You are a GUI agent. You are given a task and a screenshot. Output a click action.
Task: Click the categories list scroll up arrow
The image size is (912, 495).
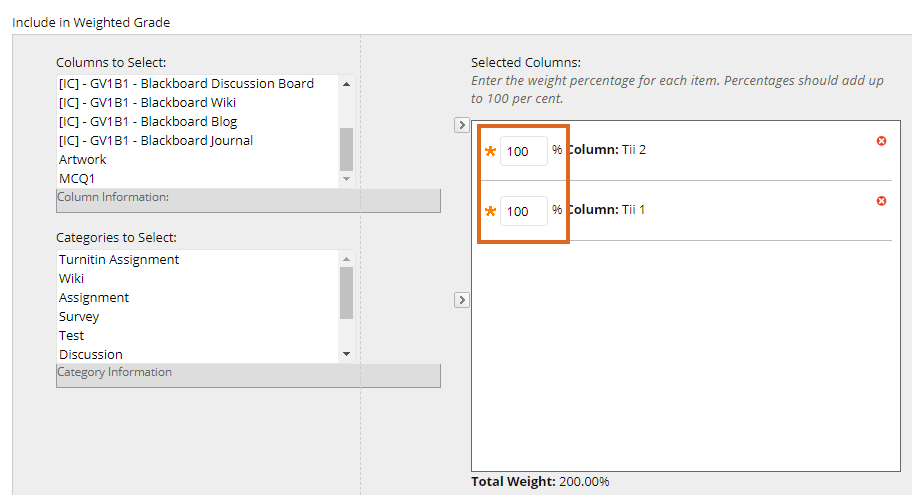(x=347, y=259)
